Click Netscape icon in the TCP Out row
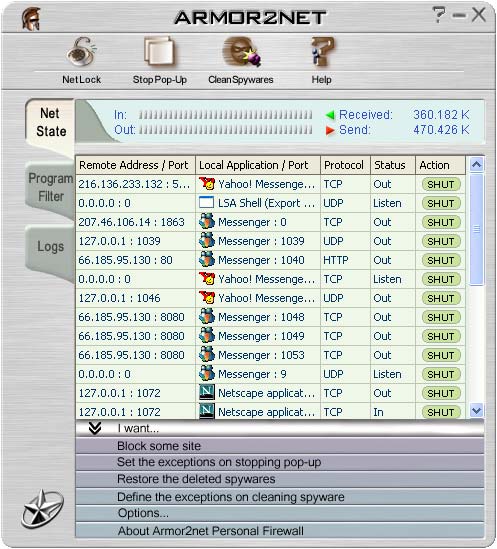 (206, 392)
